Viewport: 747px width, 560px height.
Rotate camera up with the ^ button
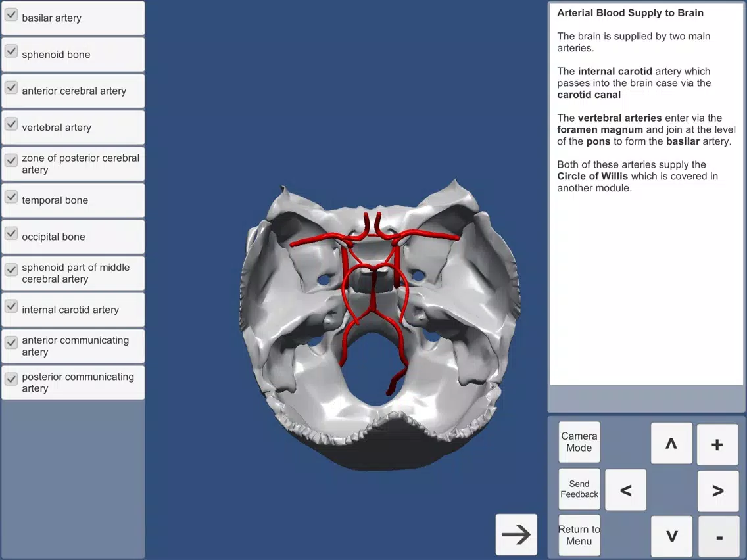pyautogui.click(x=671, y=443)
